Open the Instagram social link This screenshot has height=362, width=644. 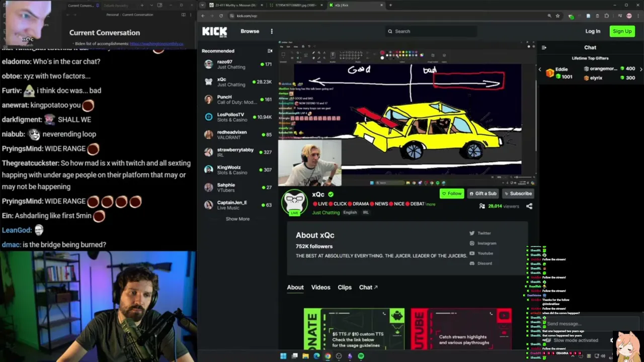point(482,243)
